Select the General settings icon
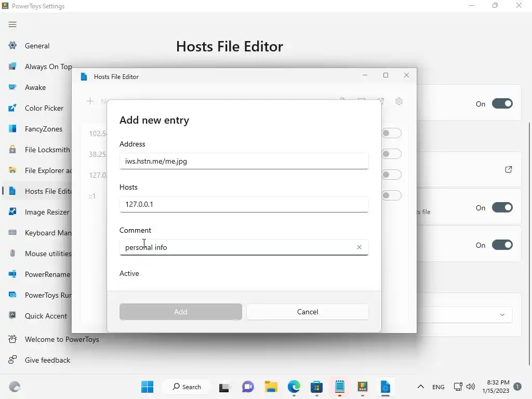This screenshot has width=532, height=399. (12, 46)
